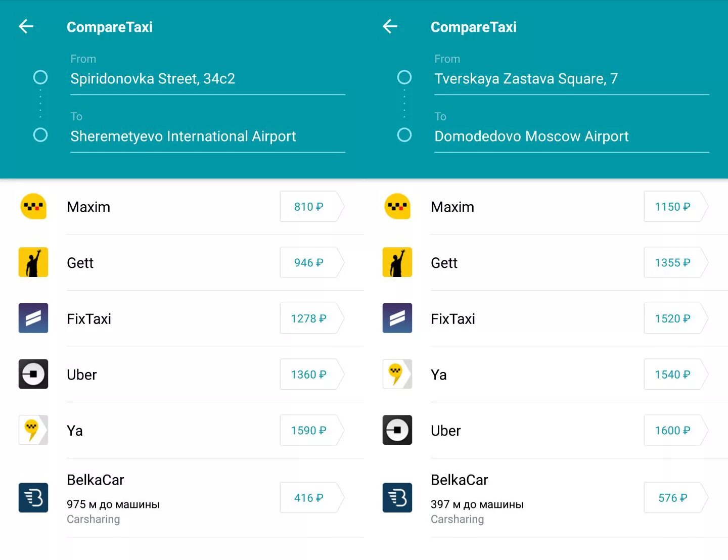Image resolution: width=728 pixels, height=560 pixels.
Task: Select the Tverskaya Zastava origin circle marker
Action: pos(404,77)
